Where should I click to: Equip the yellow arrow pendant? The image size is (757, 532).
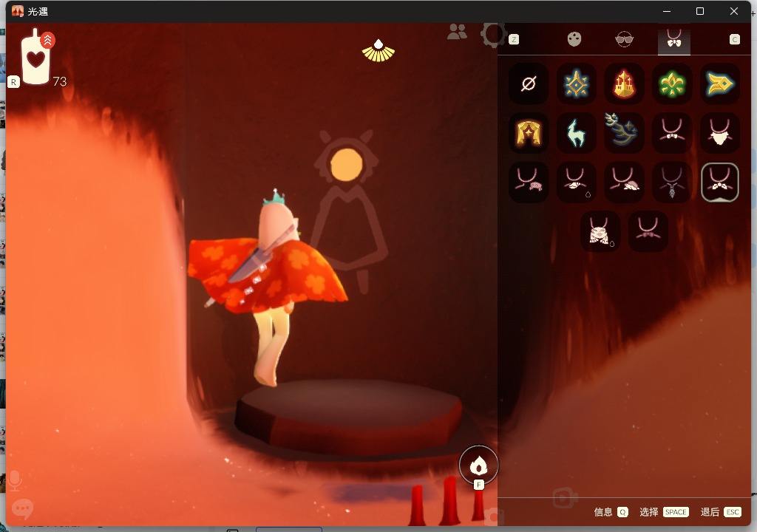point(719,83)
